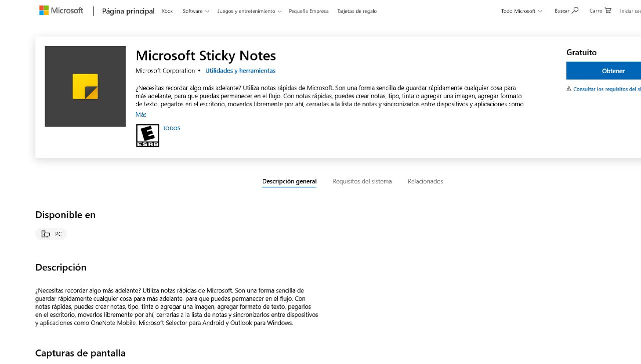Click the Capturas de pantalla heading
This screenshot has width=641, height=364.
[81, 353]
